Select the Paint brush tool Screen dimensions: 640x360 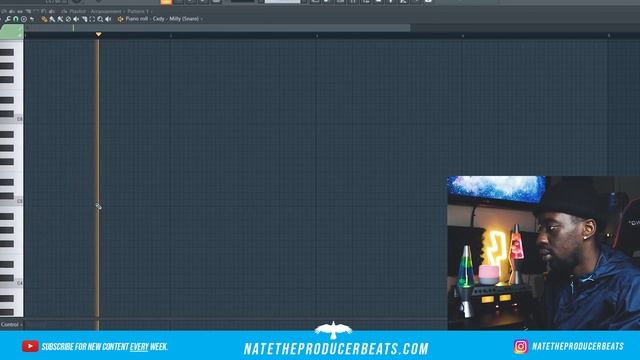pyautogui.click(x=52, y=19)
